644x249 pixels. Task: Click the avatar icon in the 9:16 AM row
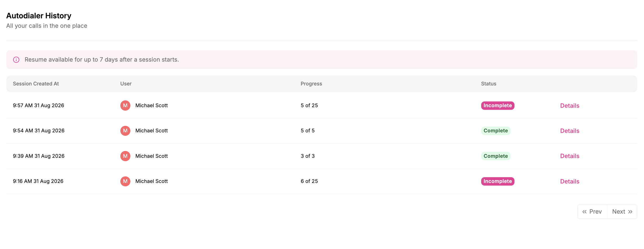pos(125,181)
